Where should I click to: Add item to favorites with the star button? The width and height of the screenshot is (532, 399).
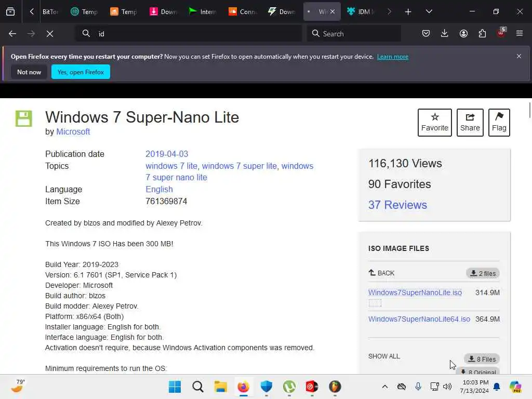tap(435, 123)
